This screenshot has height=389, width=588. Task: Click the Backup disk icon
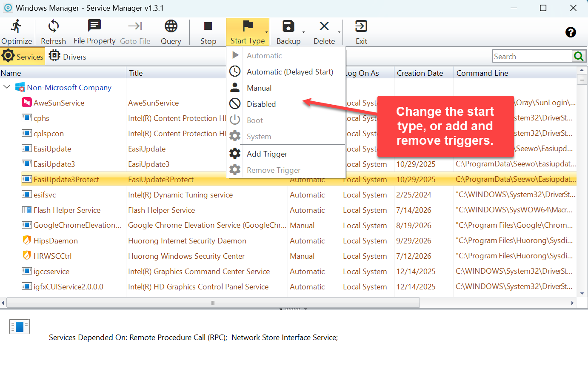[x=288, y=26]
